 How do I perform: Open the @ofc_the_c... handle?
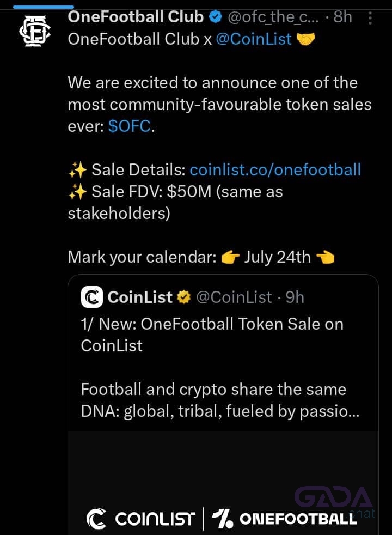(x=273, y=17)
